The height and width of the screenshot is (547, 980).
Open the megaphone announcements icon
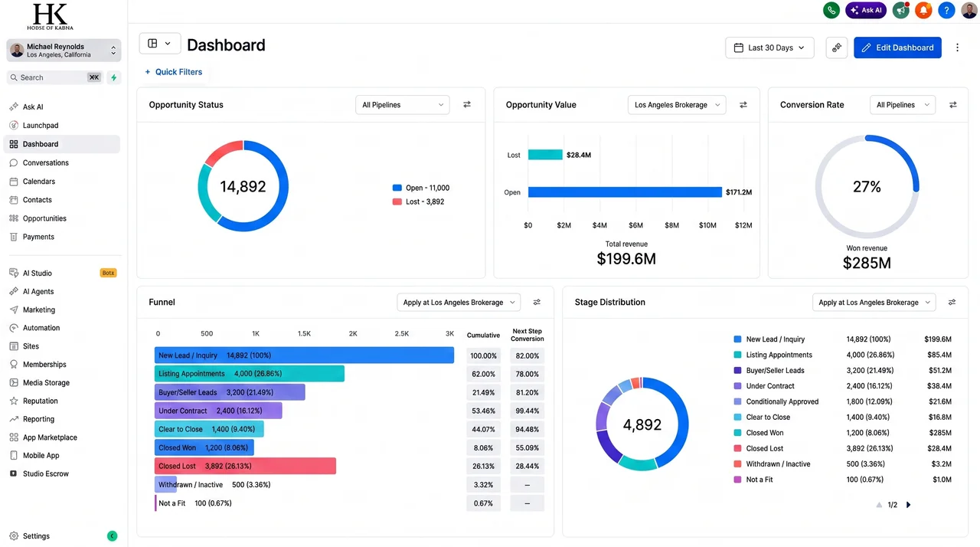901,10
